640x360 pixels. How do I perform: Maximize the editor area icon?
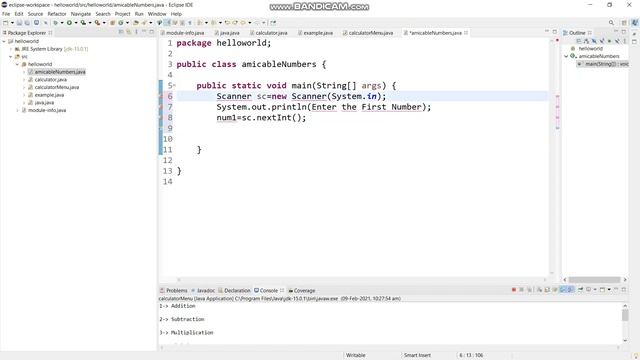[555, 32]
